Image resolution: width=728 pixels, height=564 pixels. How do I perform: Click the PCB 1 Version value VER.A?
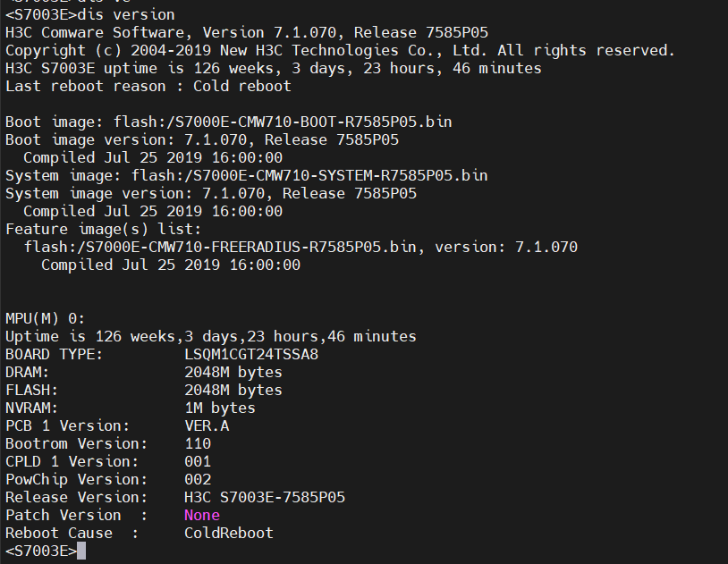pos(207,425)
